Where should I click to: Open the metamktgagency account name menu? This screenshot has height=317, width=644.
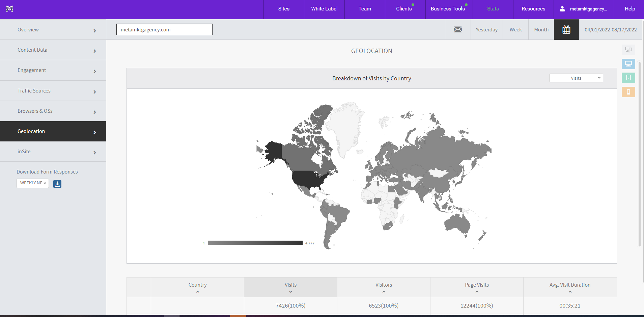pos(588,9)
